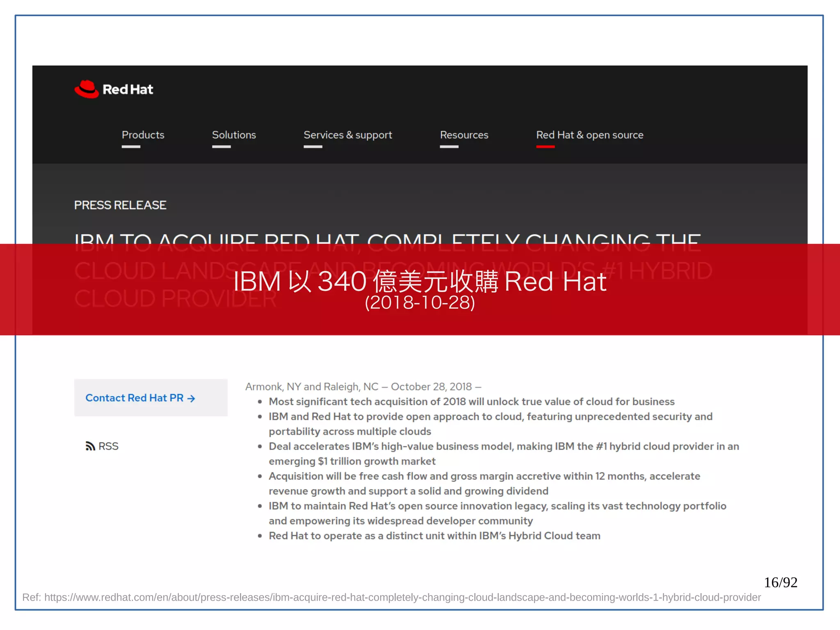Click the 'IBM and Red Hat to provide open approach' bullet
The width and height of the screenshot is (840, 630).
tap(491, 424)
